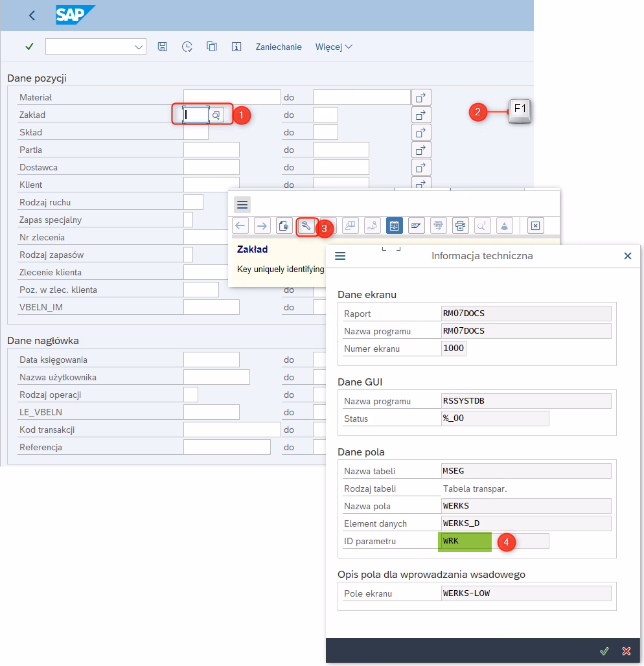Open the Więcej dropdown menu
This screenshot has height=666, width=644.
click(x=334, y=47)
